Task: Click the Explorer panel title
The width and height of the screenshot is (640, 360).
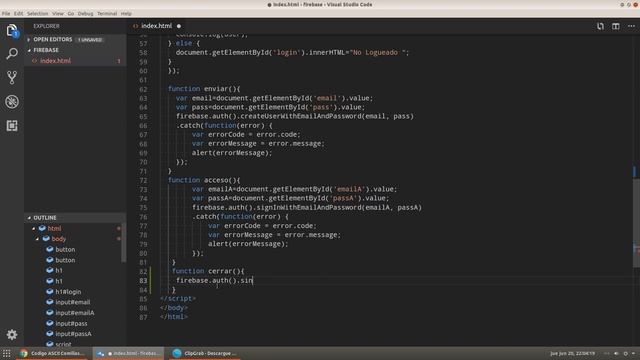Action: click(47, 26)
